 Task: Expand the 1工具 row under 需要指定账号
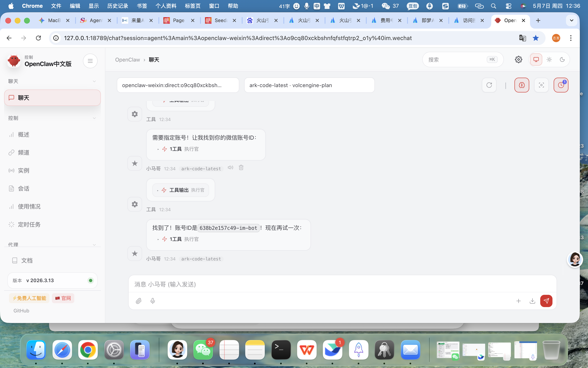pos(178,149)
